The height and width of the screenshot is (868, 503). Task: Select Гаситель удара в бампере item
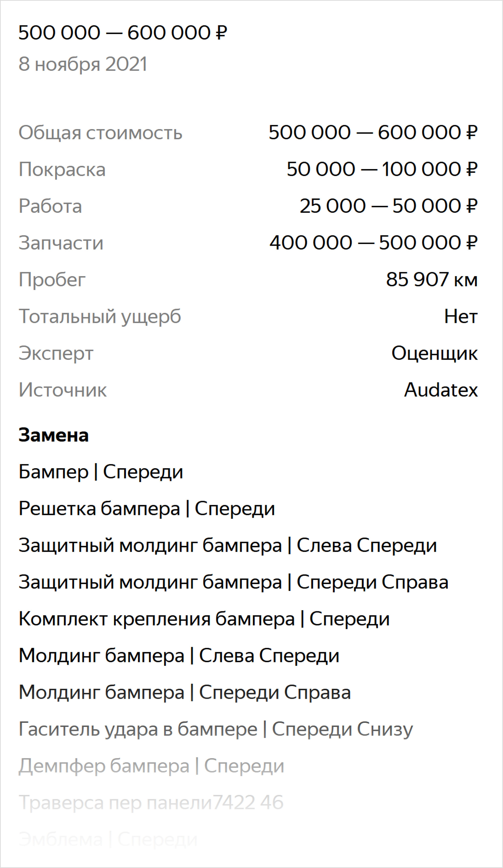[216, 729]
